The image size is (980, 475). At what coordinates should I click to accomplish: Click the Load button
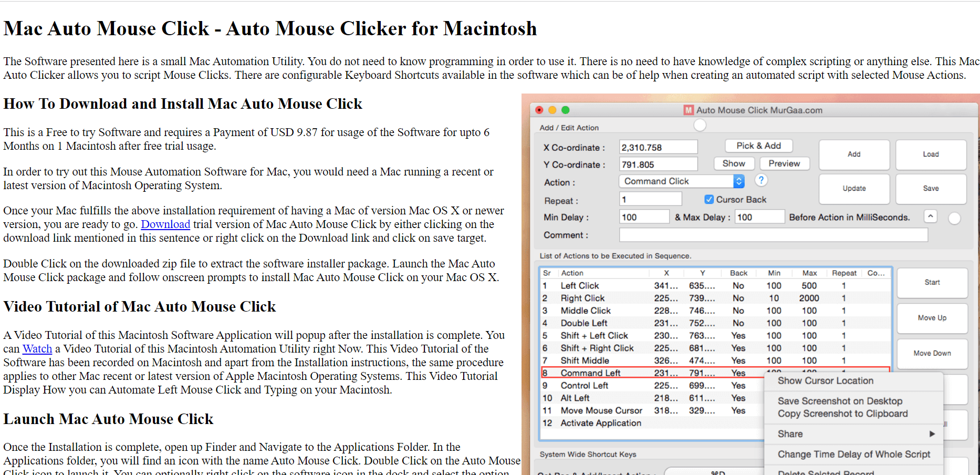click(931, 154)
